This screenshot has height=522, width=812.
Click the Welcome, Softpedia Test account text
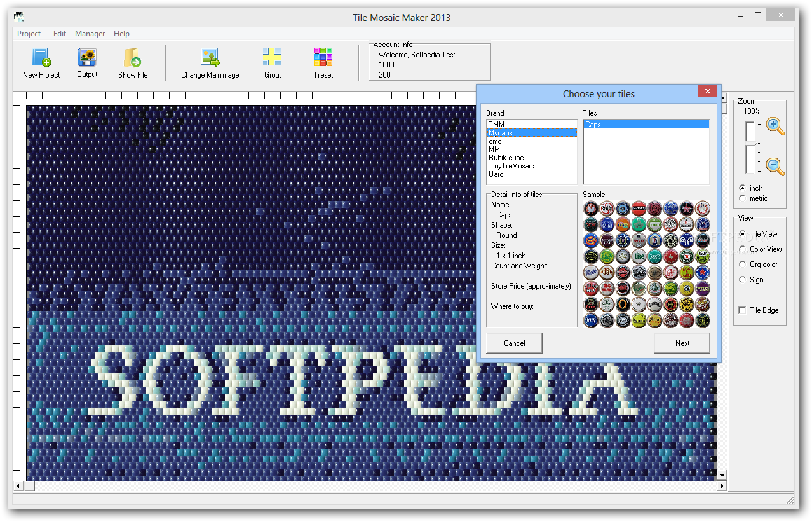coord(417,55)
